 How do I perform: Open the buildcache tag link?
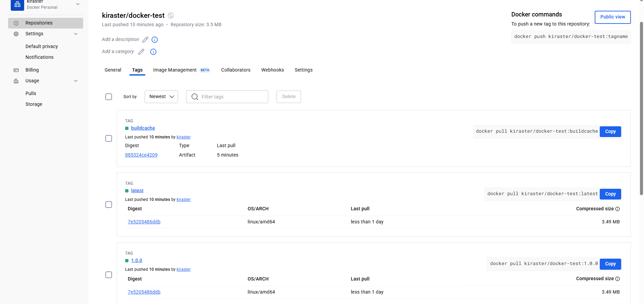tap(143, 128)
